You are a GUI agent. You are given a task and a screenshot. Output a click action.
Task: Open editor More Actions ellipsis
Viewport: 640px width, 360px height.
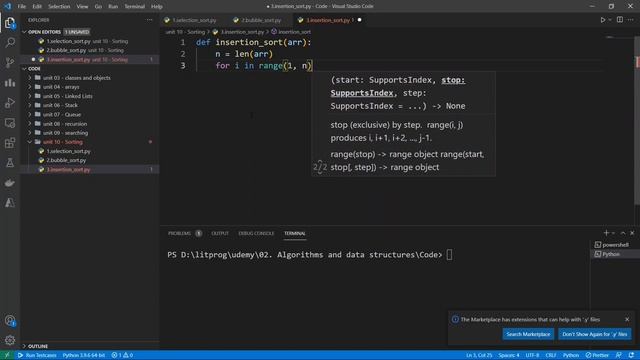click(631, 20)
